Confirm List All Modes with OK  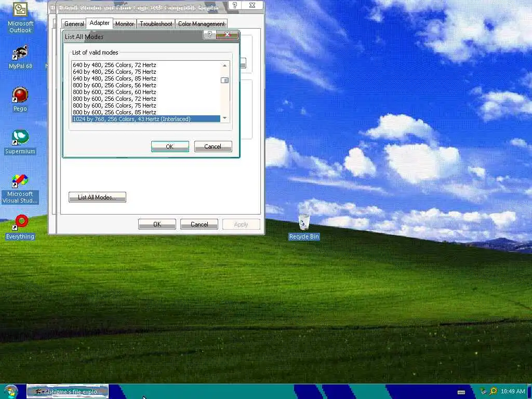point(170,147)
